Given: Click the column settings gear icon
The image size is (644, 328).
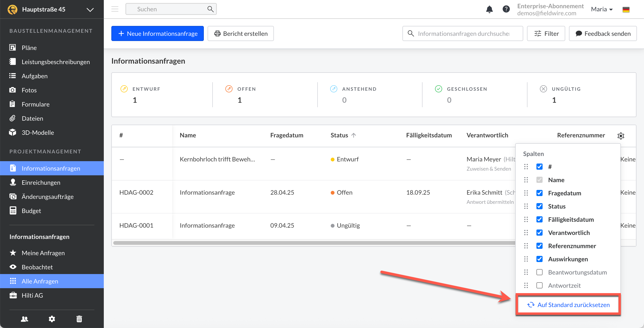Looking at the screenshot, I should click(x=621, y=136).
